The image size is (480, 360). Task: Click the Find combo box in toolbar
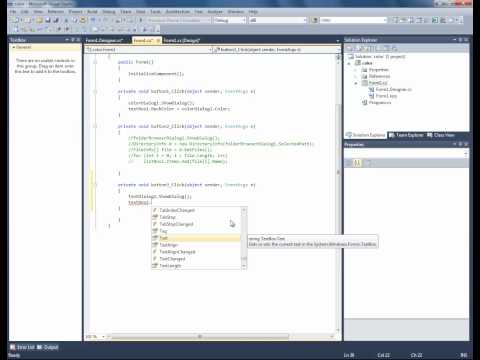(x=353, y=20)
